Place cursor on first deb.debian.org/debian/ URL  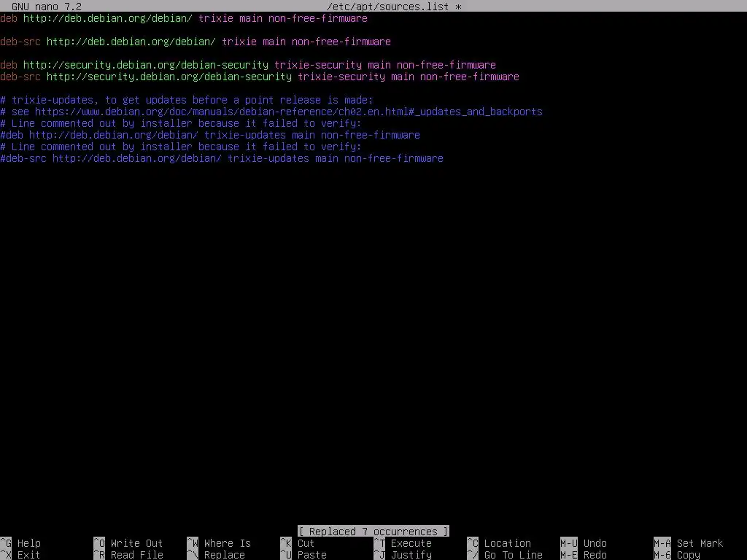pyautogui.click(x=108, y=18)
